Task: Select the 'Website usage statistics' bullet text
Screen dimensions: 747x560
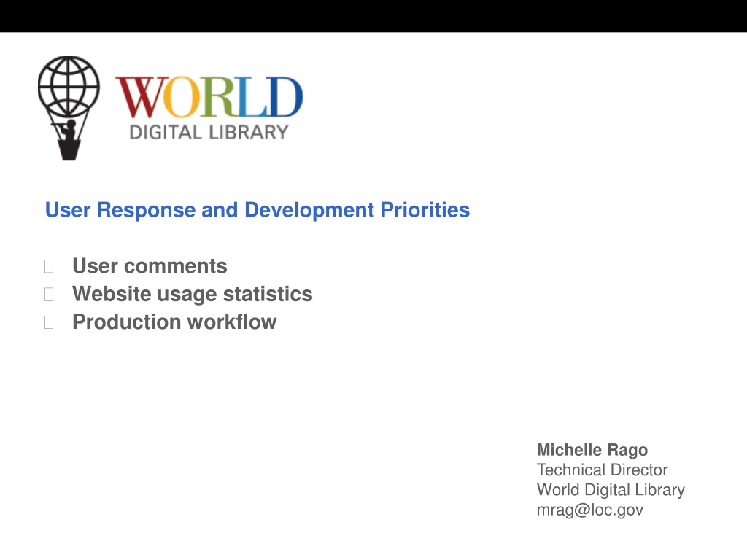Action: [193, 294]
